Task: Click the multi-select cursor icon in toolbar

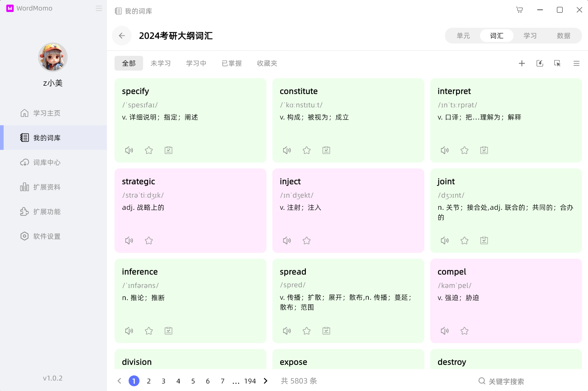Action: (x=557, y=63)
